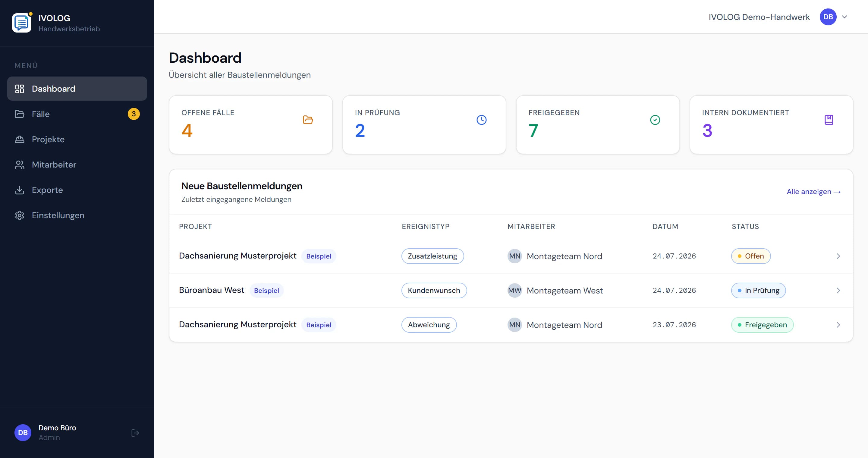Click date 24.07.2026 in Zusatzleistung row

(674, 256)
